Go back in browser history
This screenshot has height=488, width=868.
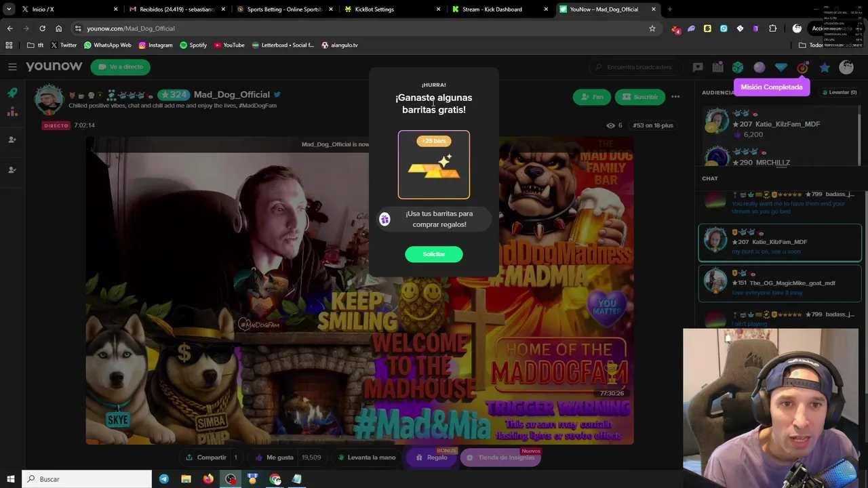coord(9,28)
